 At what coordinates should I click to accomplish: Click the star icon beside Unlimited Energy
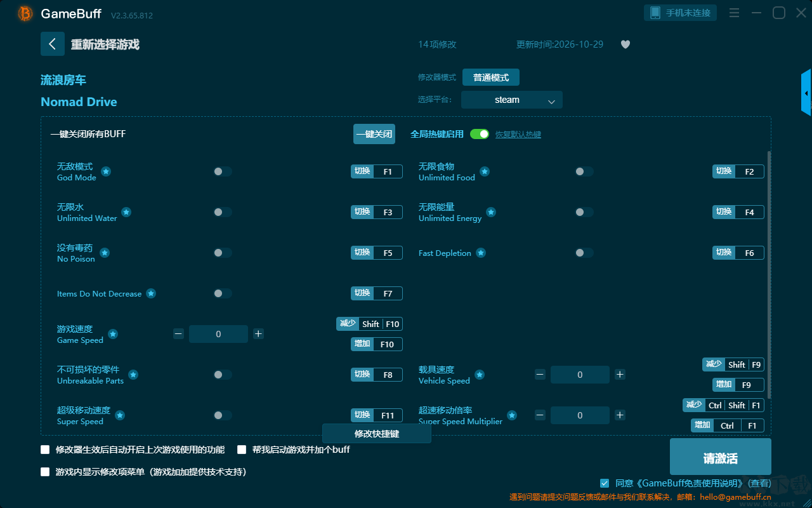pyautogui.click(x=491, y=212)
